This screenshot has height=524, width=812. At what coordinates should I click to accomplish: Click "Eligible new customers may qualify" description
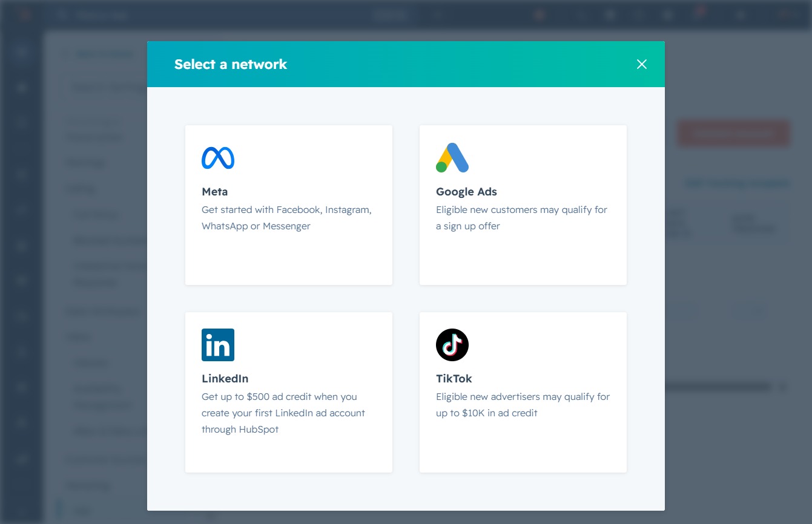521,218
